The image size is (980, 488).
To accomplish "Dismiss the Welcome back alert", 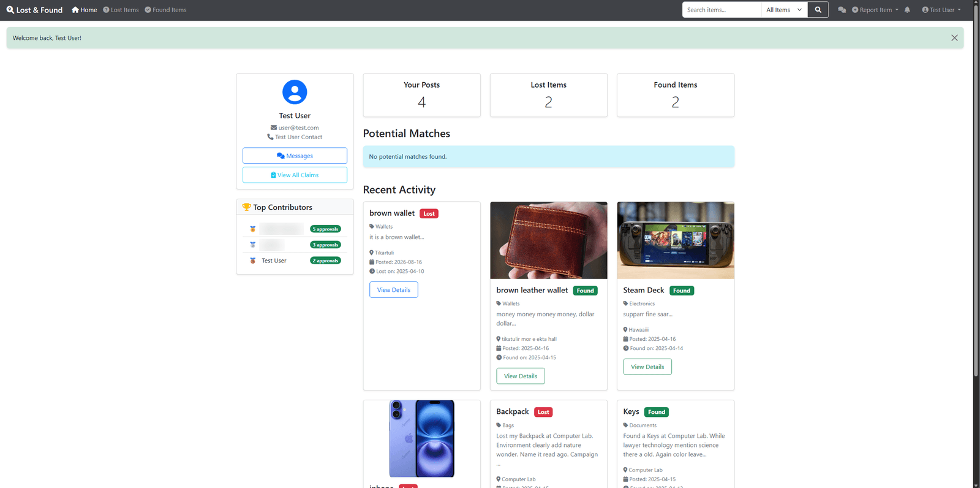I will pos(954,38).
